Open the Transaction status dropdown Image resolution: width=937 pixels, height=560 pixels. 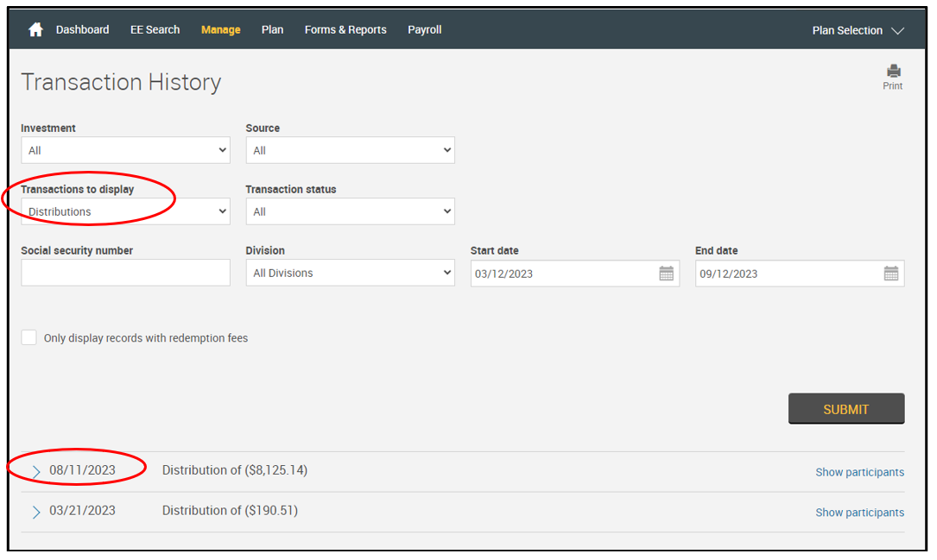tap(350, 211)
